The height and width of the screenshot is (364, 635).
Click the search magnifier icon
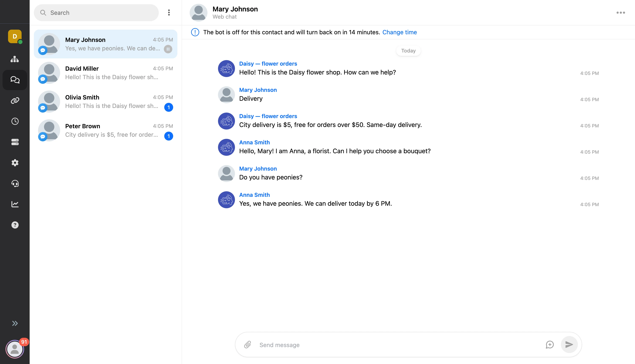(43, 13)
